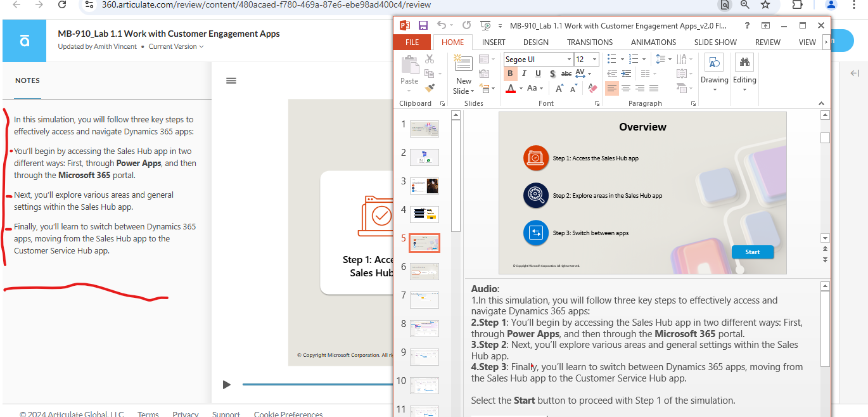This screenshot has height=417, width=868.
Task: Clear all formatting with the eraser icon
Action: 592,88
